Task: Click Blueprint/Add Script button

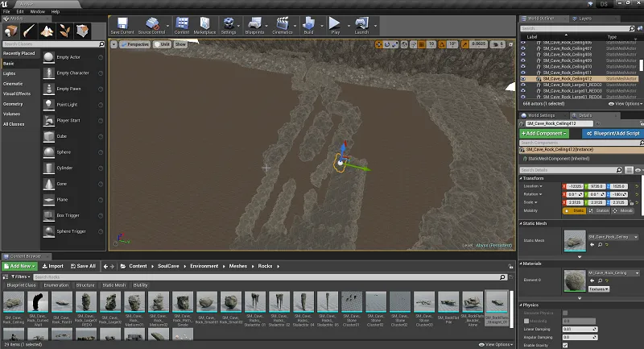Action: tap(613, 134)
